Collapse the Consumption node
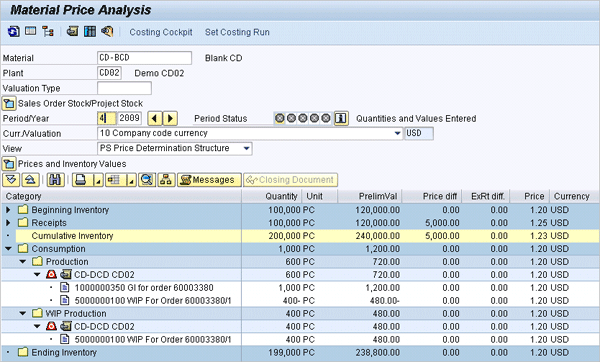 point(8,249)
